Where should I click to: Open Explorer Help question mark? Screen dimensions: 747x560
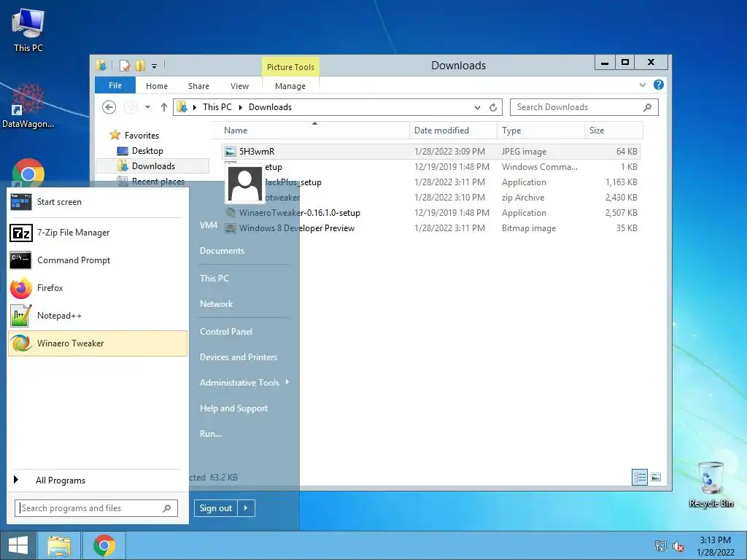[x=659, y=85]
